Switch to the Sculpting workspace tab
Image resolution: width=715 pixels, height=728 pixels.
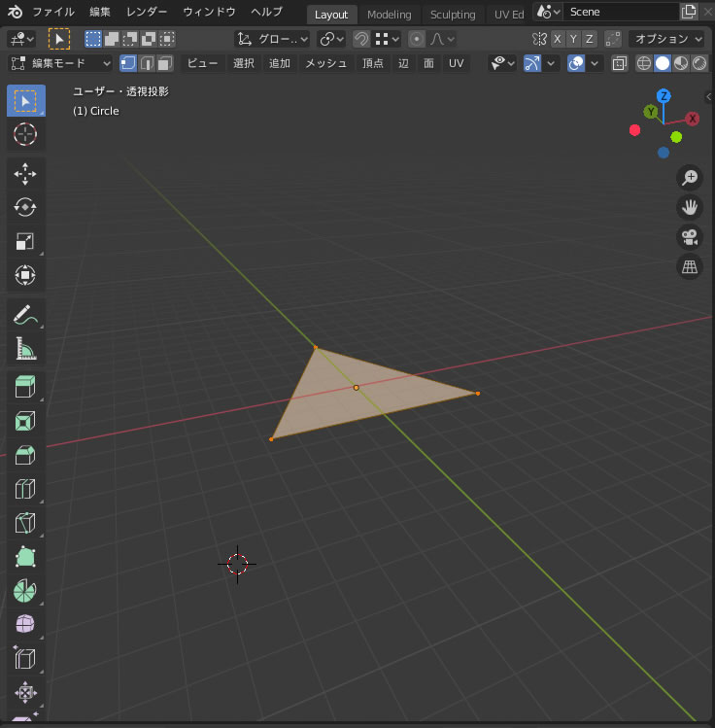pos(453,15)
